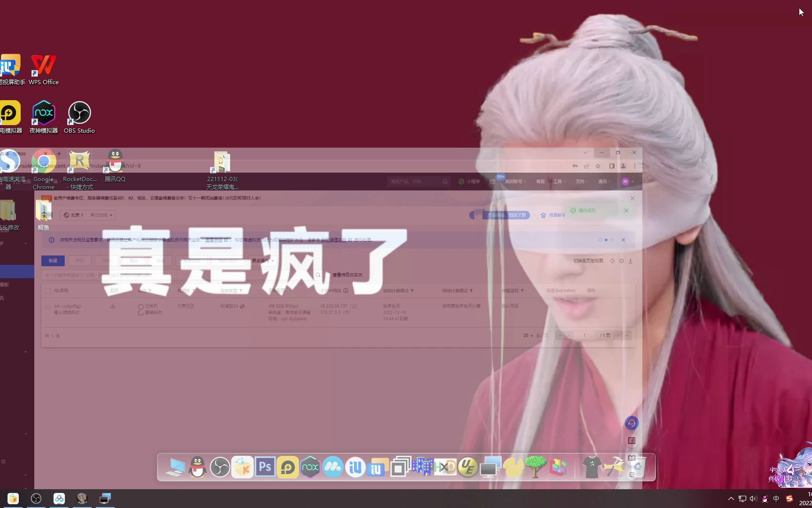Close the blue compliance notice banner
The image size is (812, 508).
623,240
